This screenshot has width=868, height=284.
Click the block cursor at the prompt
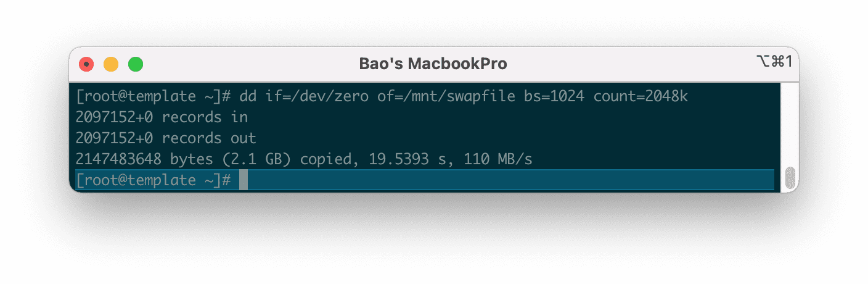pyautogui.click(x=244, y=180)
